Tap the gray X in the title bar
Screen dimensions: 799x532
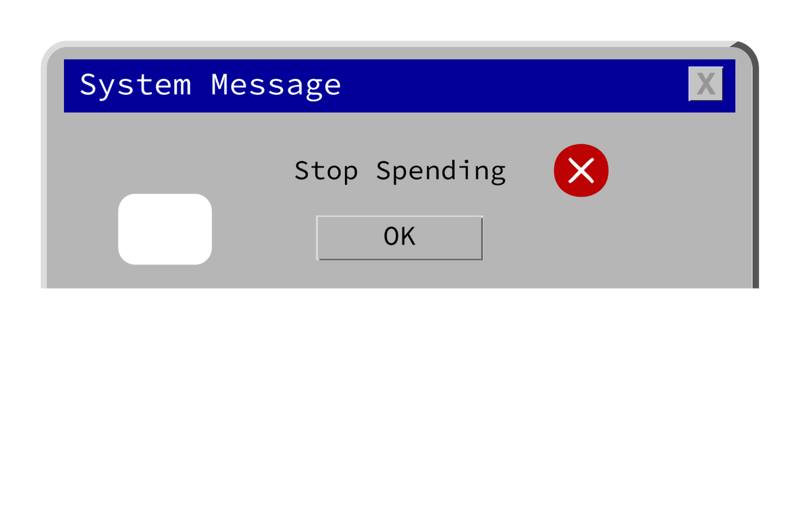pyautogui.click(x=706, y=84)
